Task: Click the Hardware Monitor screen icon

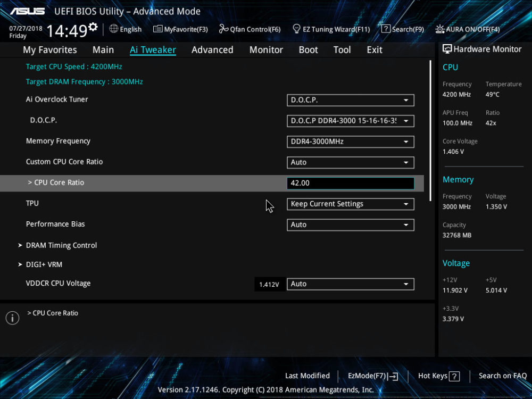Action: (447, 49)
